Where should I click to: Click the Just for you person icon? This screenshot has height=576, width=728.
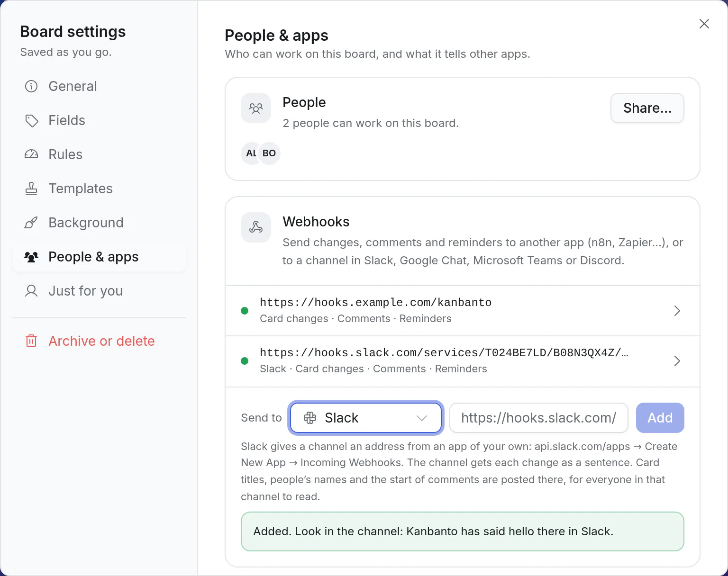coord(31,291)
